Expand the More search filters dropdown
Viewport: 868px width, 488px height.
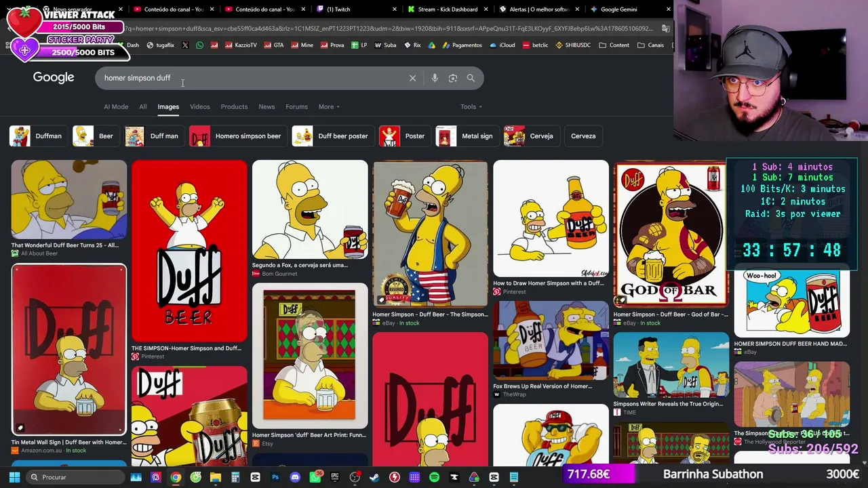(x=329, y=106)
